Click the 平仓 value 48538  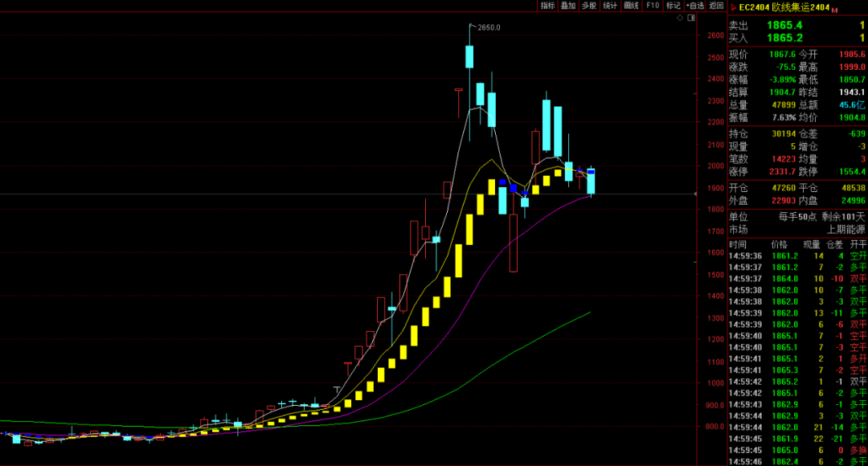tap(854, 188)
